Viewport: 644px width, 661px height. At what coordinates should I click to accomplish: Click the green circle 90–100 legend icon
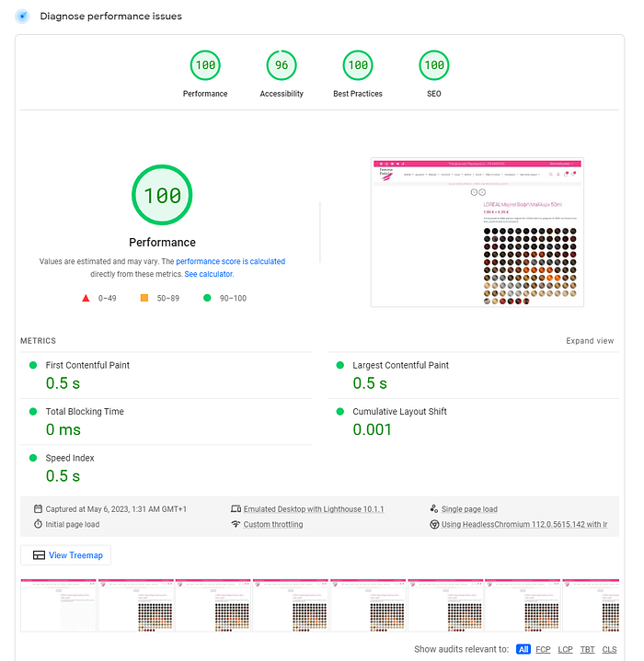click(x=207, y=298)
